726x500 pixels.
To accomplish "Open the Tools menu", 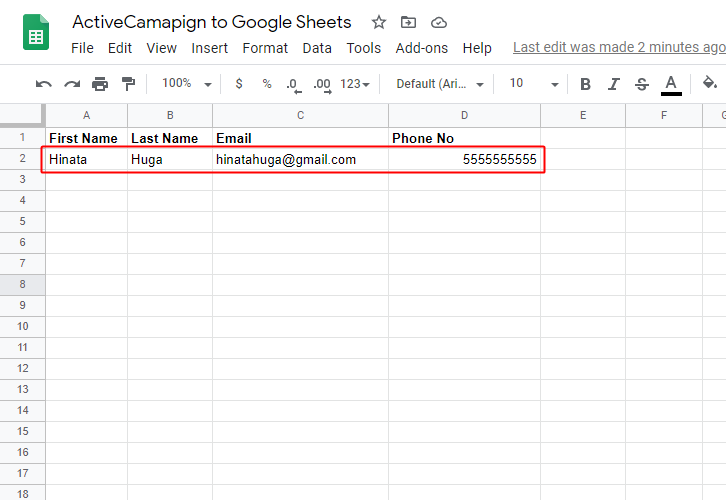I will pyautogui.click(x=364, y=48).
